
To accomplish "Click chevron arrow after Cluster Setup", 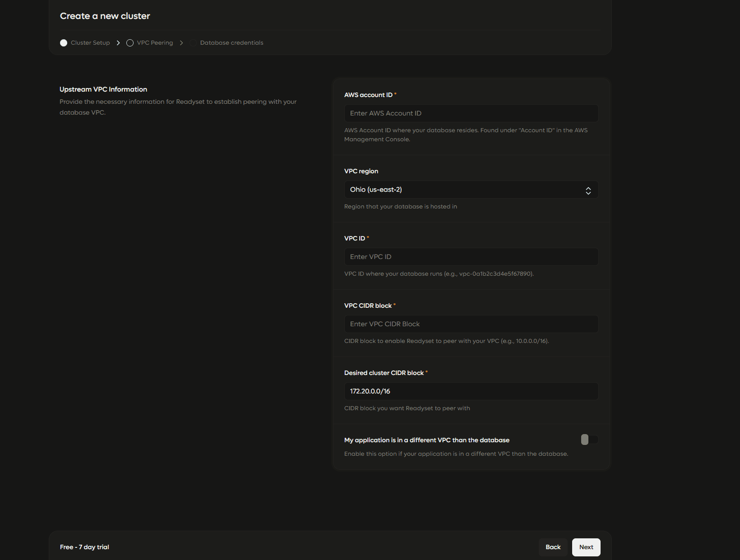I will point(118,43).
